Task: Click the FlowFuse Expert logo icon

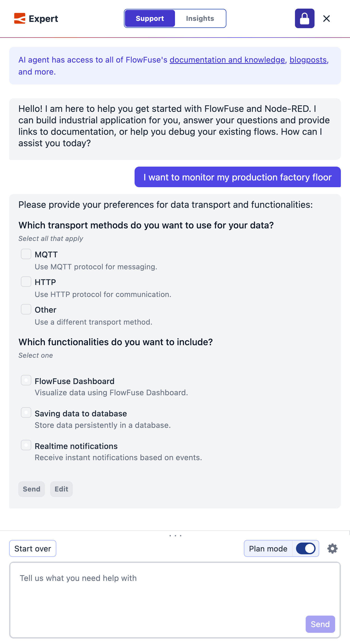Action: (20, 19)
